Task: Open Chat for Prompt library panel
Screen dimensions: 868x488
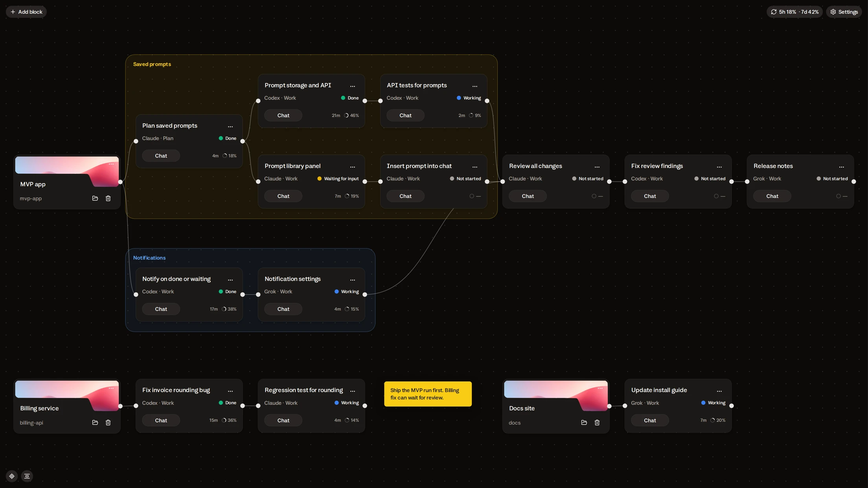Action: [283, 196]
